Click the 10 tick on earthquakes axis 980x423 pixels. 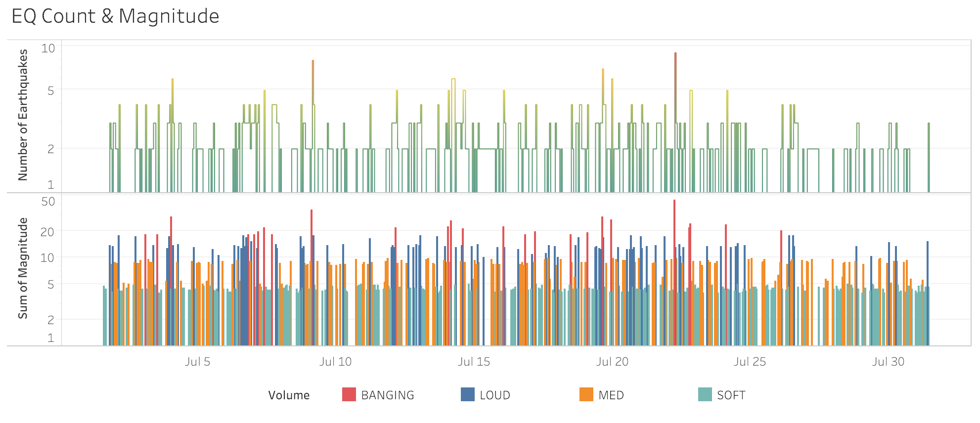(48, 48)
